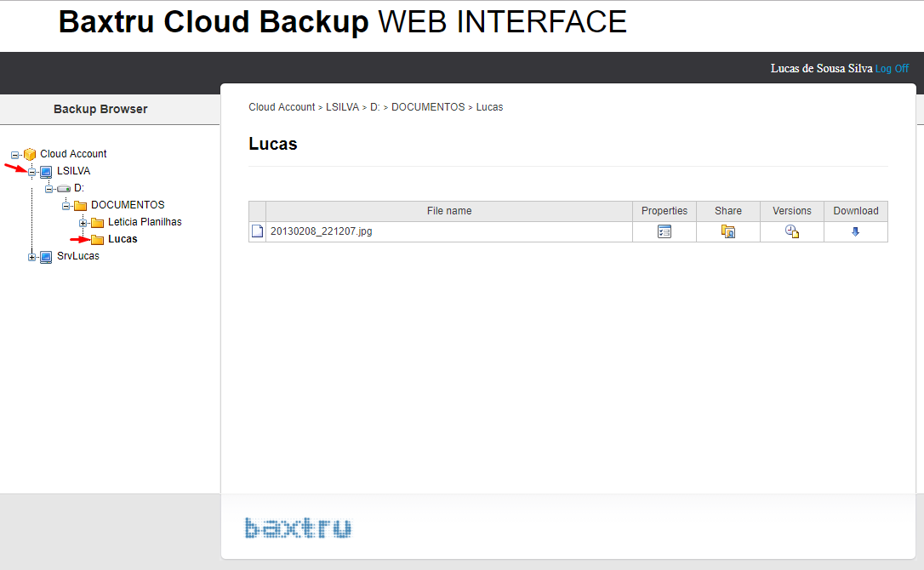
Task: Click the baxtru logo in footer
Action: pyautogui.click(x=298, y=527)
